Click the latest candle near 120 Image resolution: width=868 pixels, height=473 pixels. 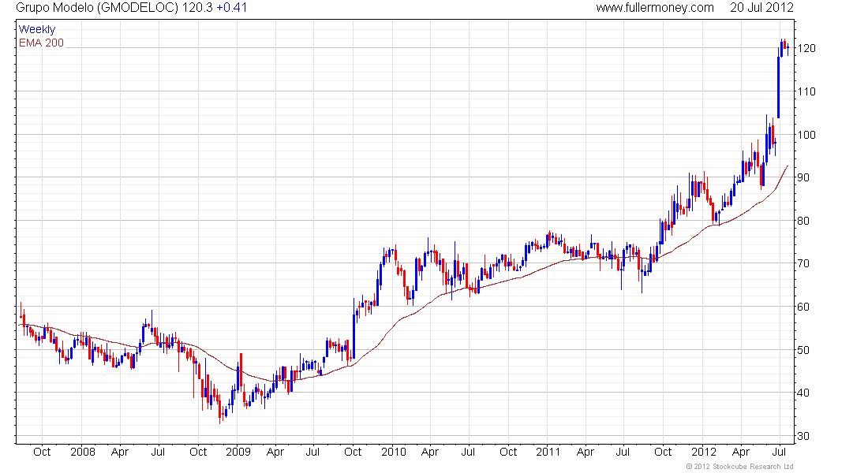788,49
